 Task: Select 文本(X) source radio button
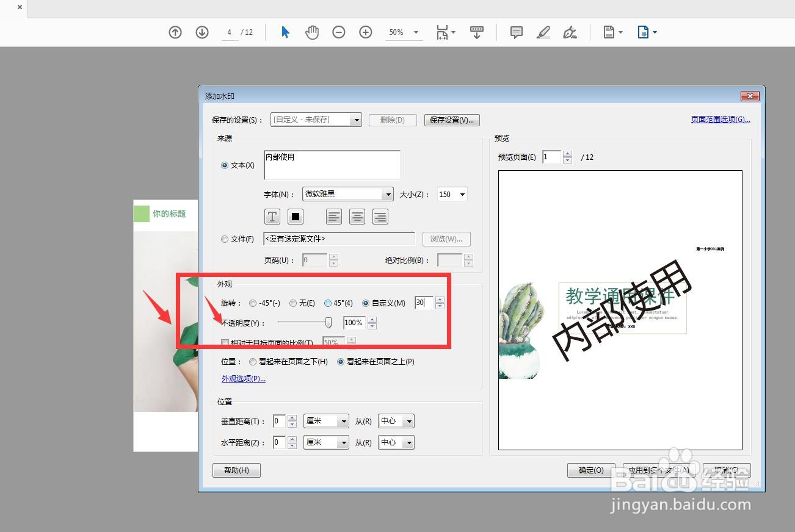click(x=225, y=165)
